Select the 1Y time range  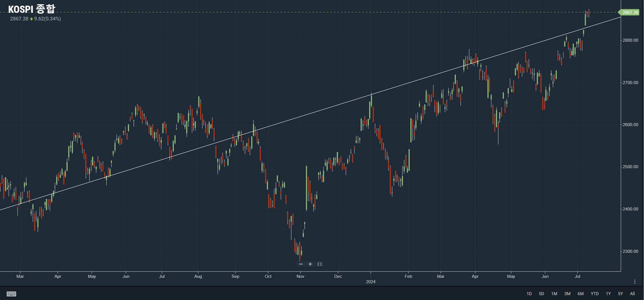(x=608, y=294)
